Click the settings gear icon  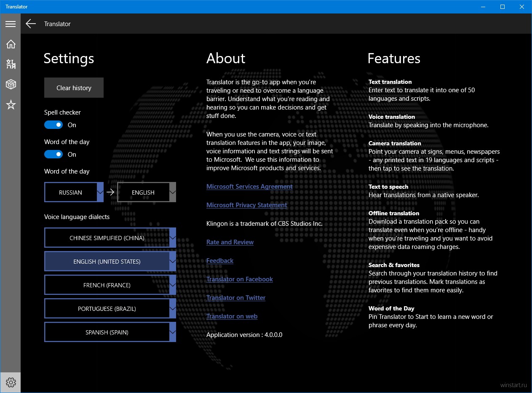click(11, 382)
